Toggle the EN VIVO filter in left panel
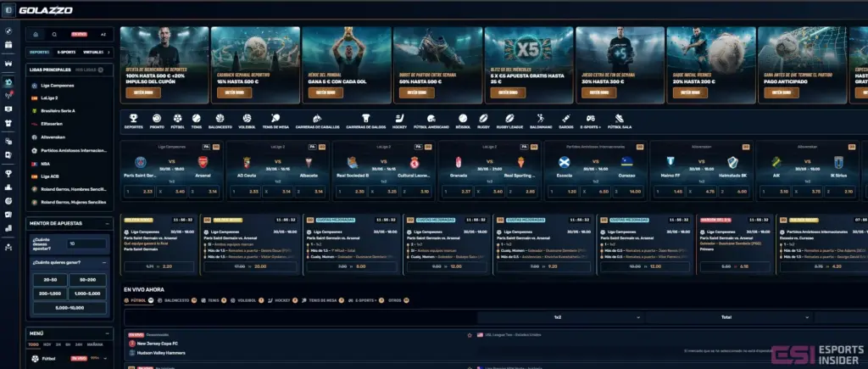868x369 pixels. pyautogui.click(x=79, y=34)
